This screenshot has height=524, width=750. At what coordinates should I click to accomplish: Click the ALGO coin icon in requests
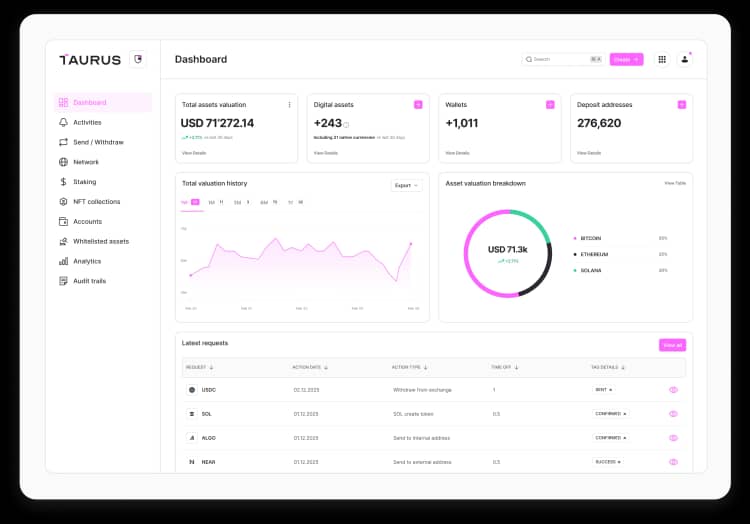point(192,438)
